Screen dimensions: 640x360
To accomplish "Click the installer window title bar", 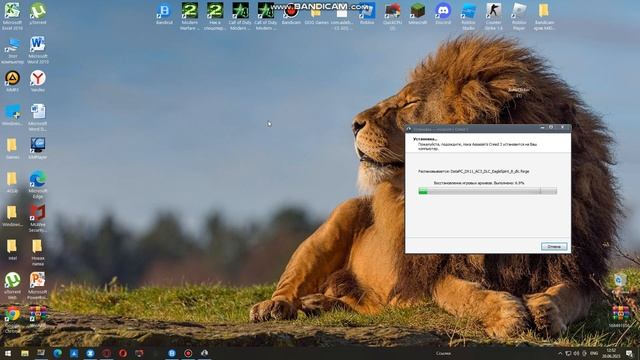I will pyautogui.click(x=488, y=129).
